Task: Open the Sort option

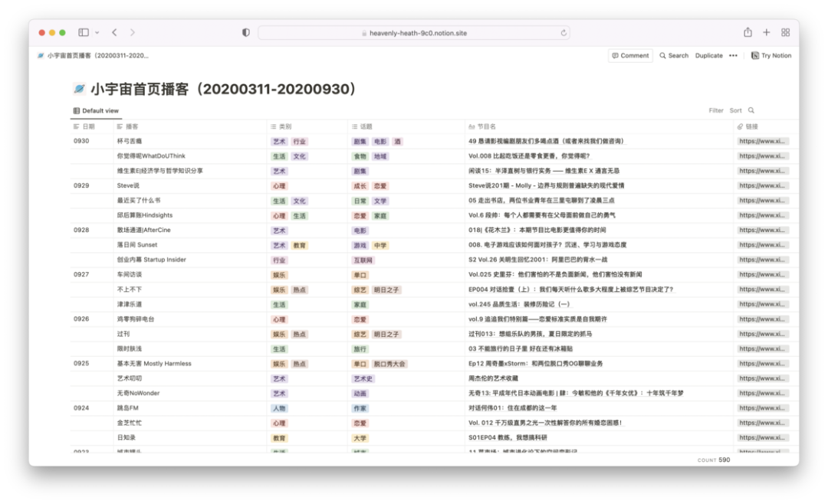Action: click(735, 111)
